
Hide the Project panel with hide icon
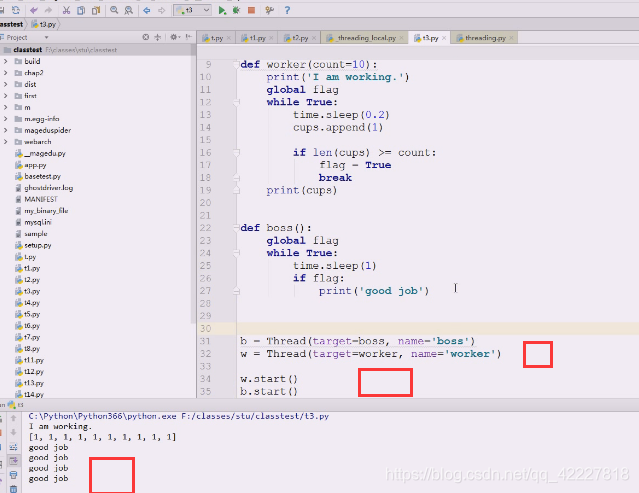pos(188,37)
